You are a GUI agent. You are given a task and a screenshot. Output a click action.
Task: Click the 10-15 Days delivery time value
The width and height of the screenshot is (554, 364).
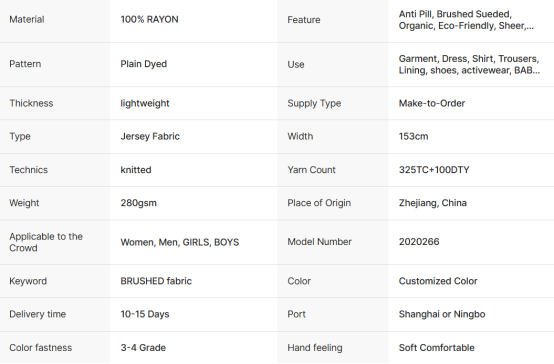[x=145, y=315]
